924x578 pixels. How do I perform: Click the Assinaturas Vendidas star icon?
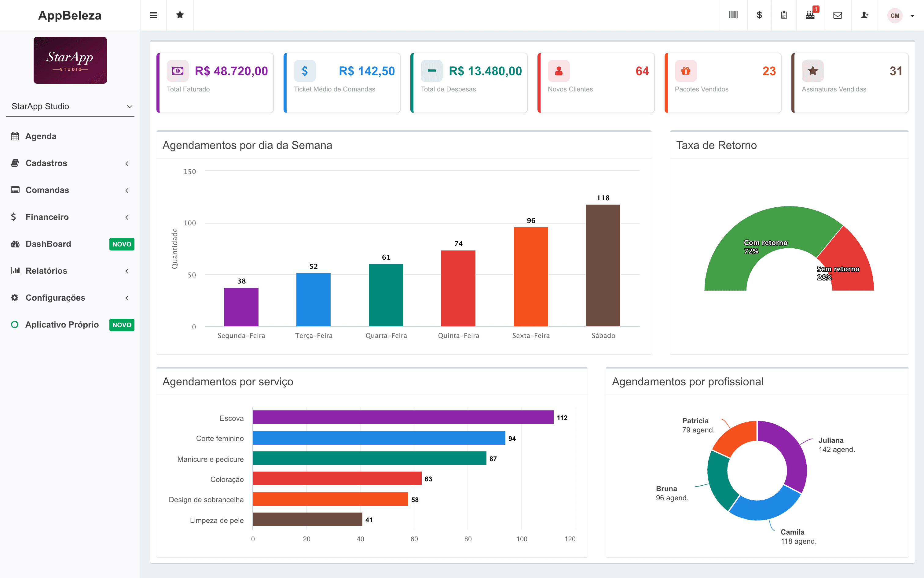tap(812, 71)
